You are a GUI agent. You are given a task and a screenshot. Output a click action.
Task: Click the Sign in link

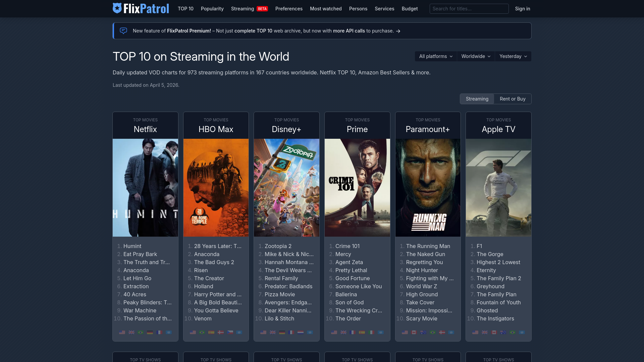(523, 9)
